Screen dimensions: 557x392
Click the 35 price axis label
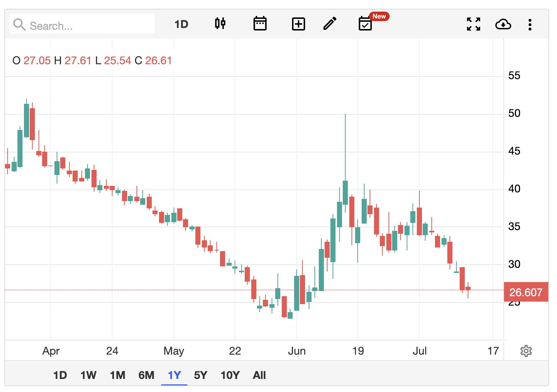coord(514,226)
